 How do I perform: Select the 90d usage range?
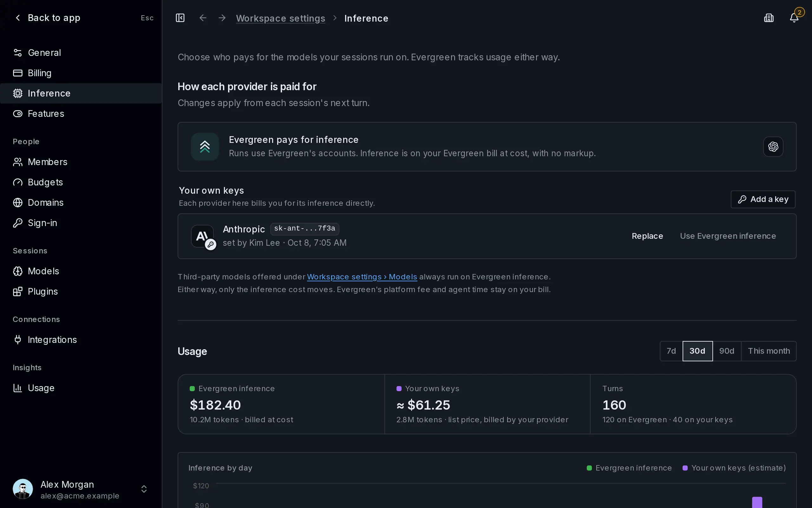coord(726,351)
